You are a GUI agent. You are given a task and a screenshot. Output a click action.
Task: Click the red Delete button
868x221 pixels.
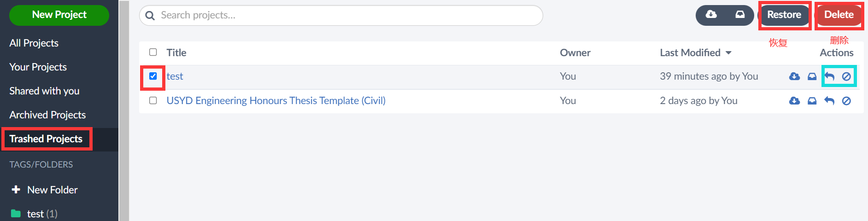(x=839, y=15)
